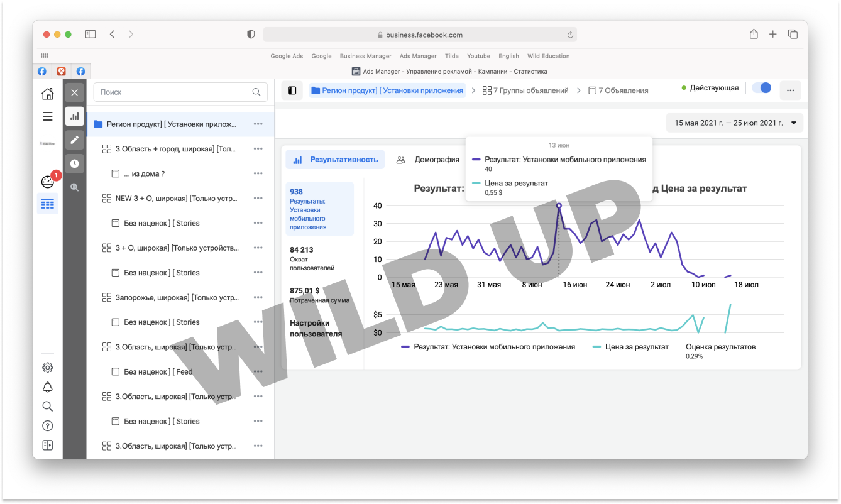
Task: Click the 13 июн data point on chart
Action: 559,205
